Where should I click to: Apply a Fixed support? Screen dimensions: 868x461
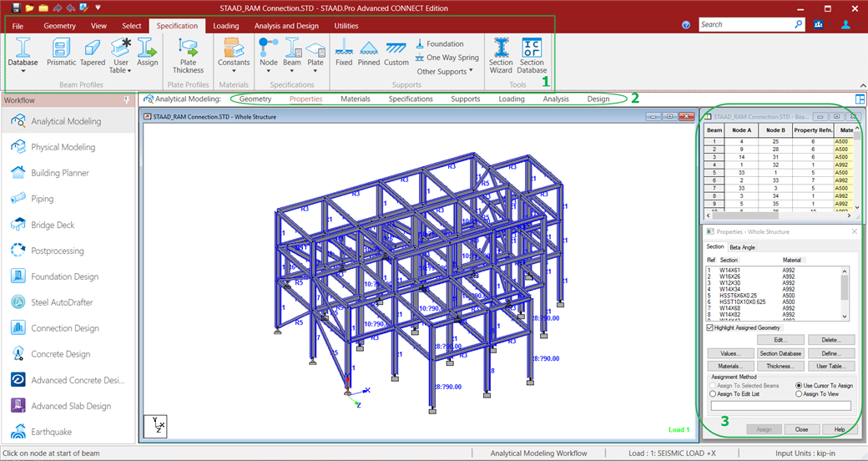(344, 52)
